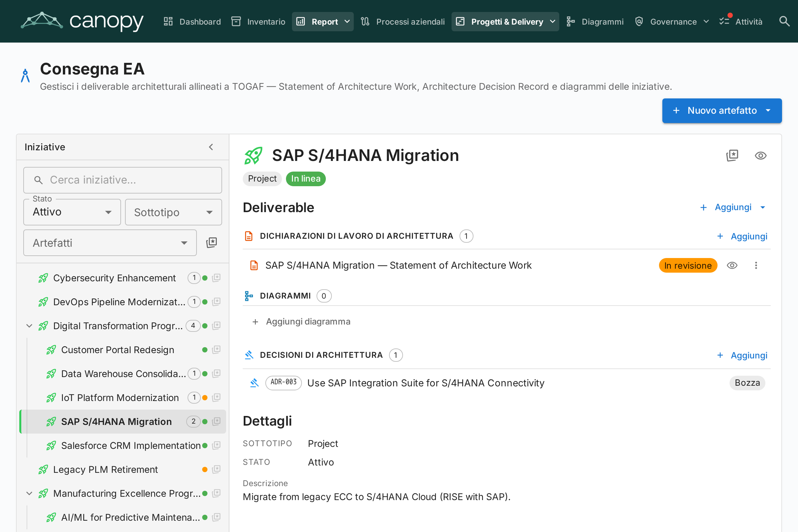The width and height of the screenshot is (798, 532).
Task: Open the Progetti & Delivery dropdown
Action: [x=505, y=21]
